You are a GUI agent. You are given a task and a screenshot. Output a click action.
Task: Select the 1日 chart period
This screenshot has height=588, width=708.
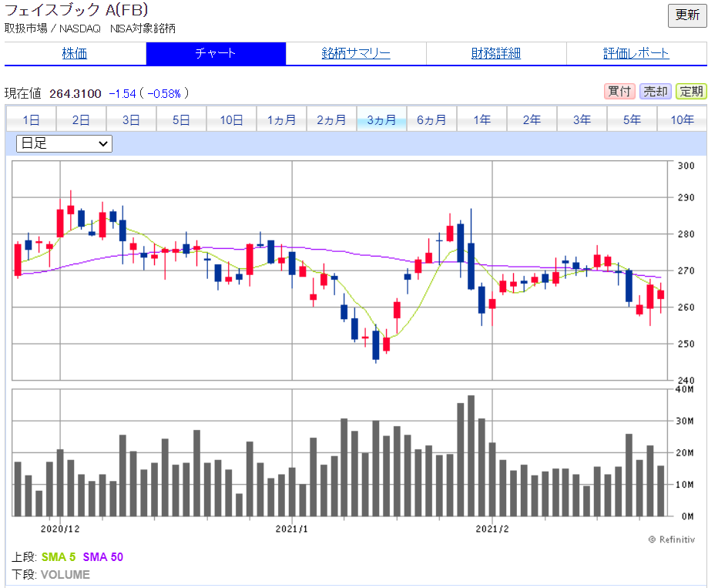31,120
